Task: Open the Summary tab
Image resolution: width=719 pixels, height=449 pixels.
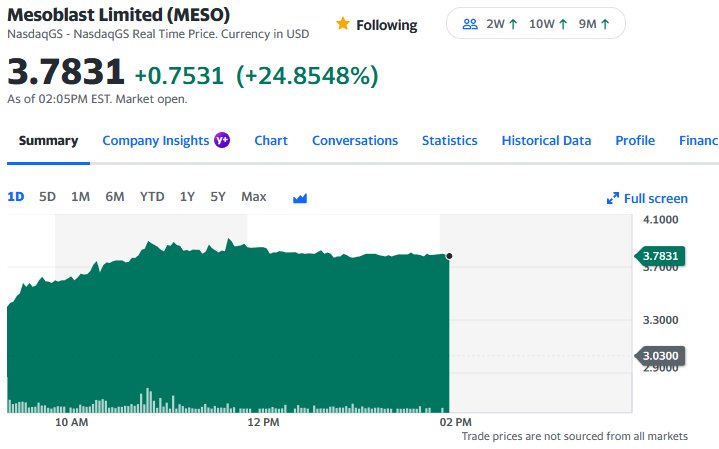Action: [48, 141]
